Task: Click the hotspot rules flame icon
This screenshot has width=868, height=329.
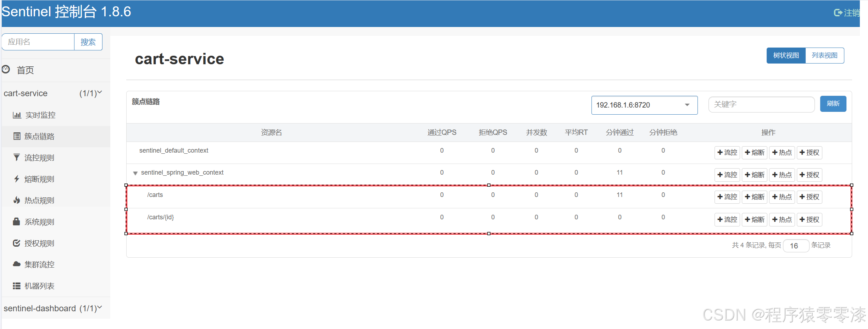Action: tap(17, 200)
